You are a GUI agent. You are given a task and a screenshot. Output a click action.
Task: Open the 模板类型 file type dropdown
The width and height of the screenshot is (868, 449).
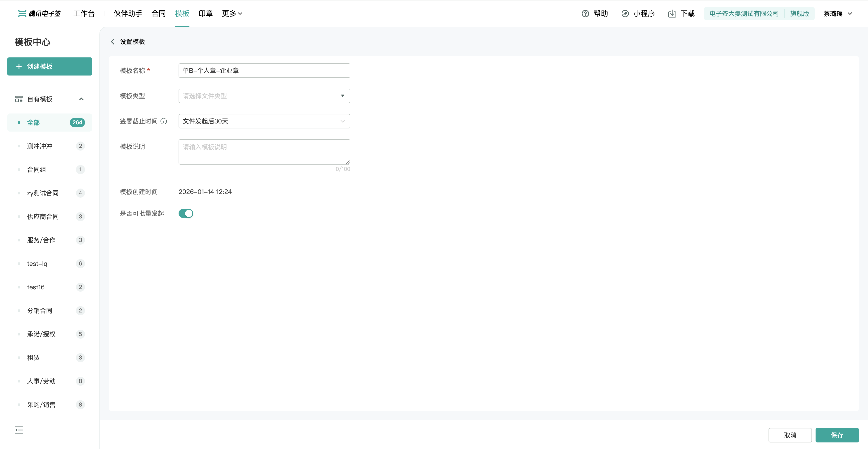pyautogui.click(x=264, y=96)
